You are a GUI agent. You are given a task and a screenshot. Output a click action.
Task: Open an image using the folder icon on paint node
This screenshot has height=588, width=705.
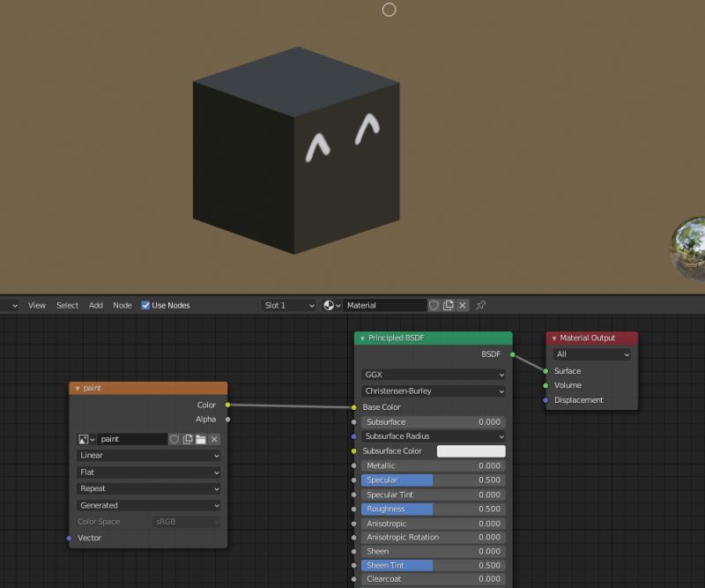[x=201, y=439]
